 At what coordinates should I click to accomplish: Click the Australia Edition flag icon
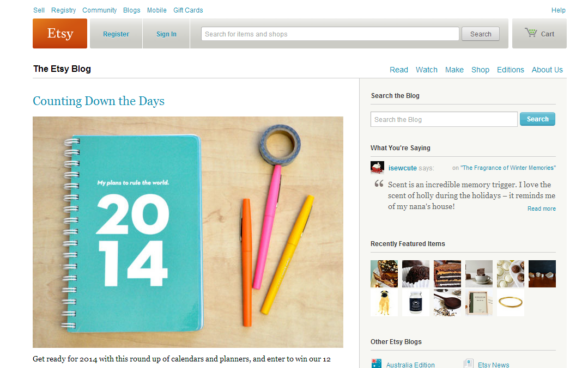coord(376,364)
